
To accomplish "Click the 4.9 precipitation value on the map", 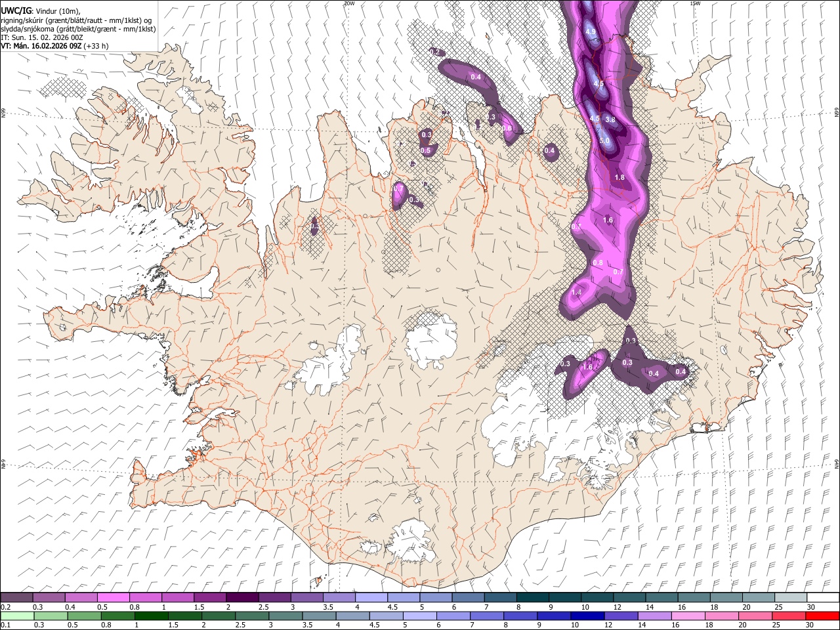I will point(591,31).
